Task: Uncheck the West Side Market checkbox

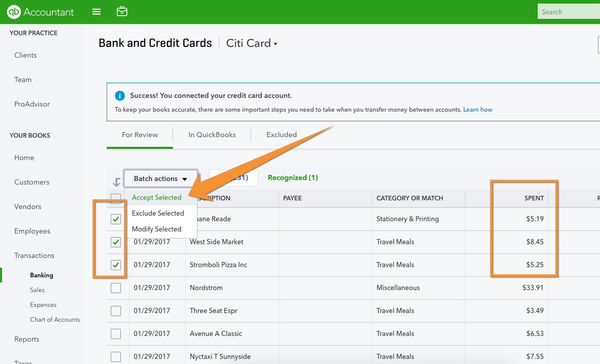Action: pyautogui.click(x=115, y=242)
